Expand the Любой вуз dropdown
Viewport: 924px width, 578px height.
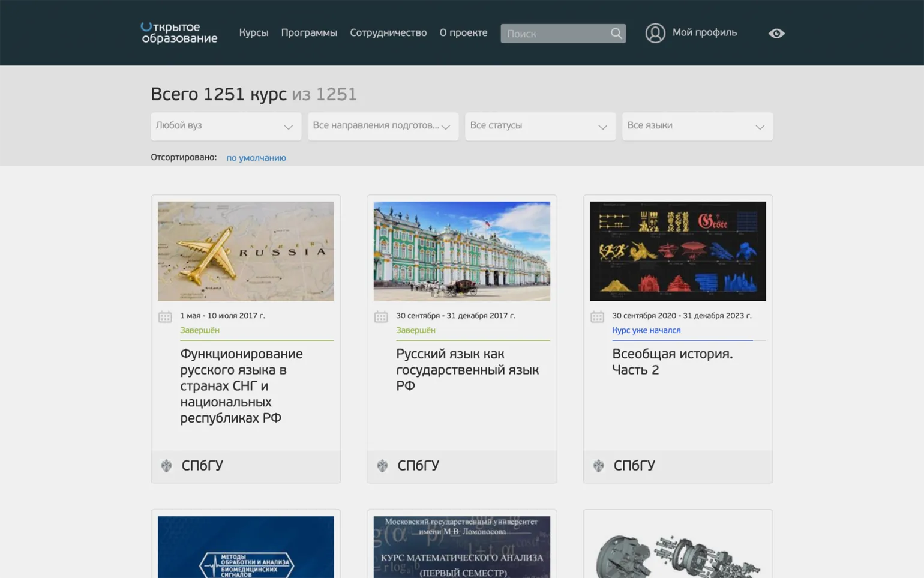226,126
